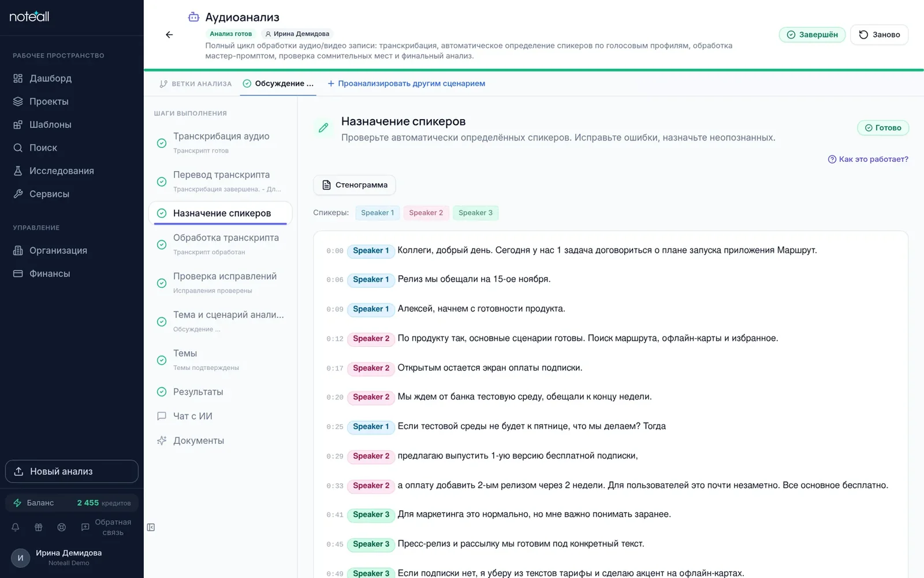Open Шаблоны in the sidebar
This screenshot has width=924, height=578.
click(72, 124)
